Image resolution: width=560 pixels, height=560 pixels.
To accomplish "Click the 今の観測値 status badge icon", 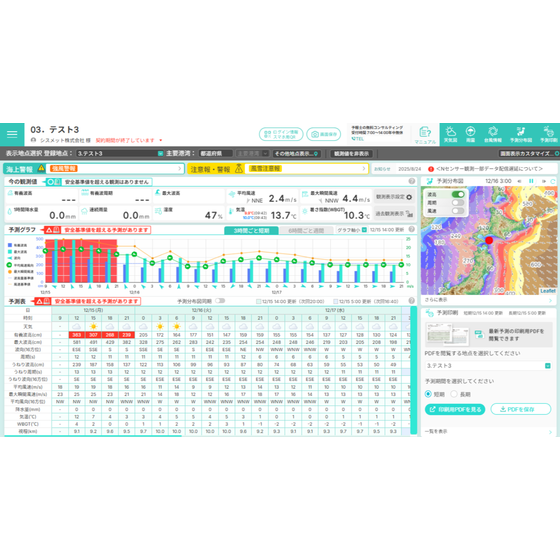I will click(54, 182).
